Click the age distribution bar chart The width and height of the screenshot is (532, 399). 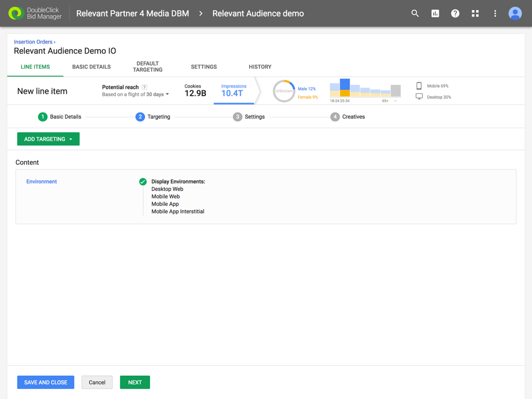coord(365,89)
